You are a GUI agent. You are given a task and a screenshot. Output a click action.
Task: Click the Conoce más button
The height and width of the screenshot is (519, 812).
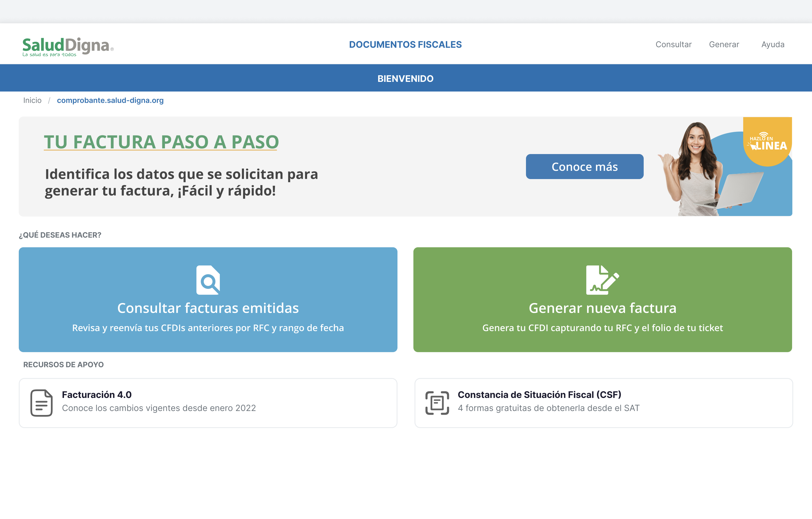(585, 167)
